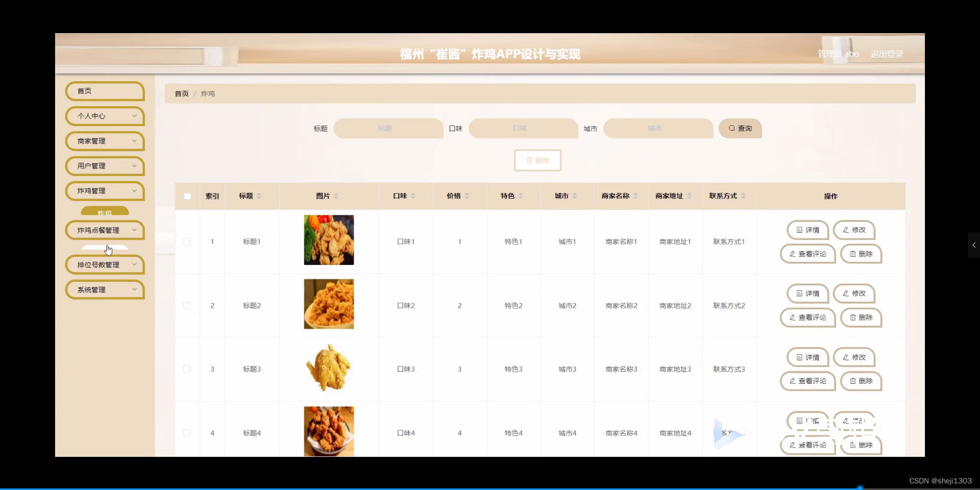Click the sort arrows on 标题 column
Viewport: 980px width, 490px height.
point(259,197)
